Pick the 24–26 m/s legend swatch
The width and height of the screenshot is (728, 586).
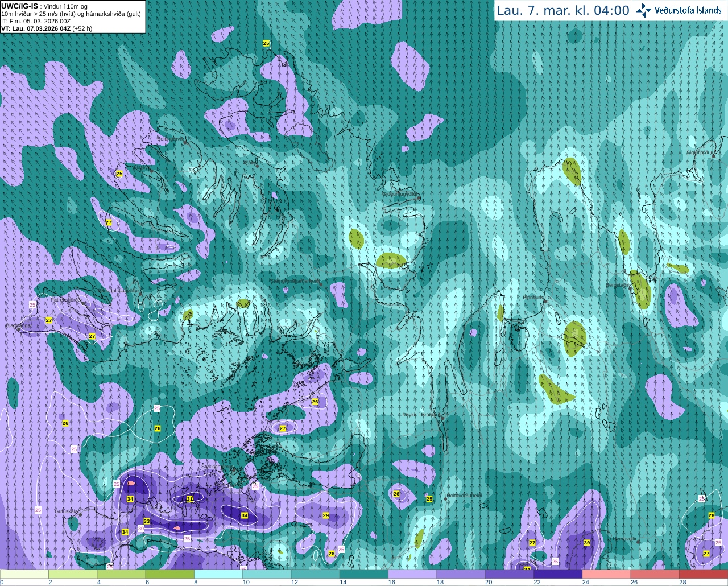[607, 574]
